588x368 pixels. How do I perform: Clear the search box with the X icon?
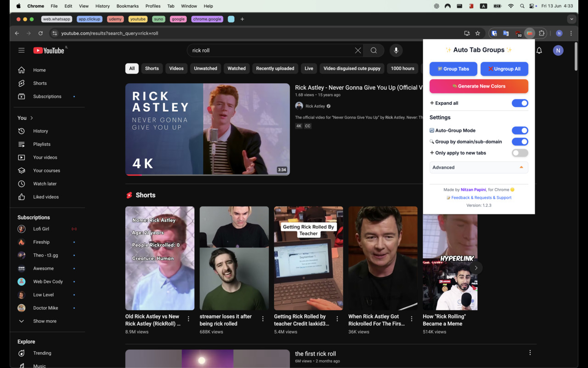point(358,51)
